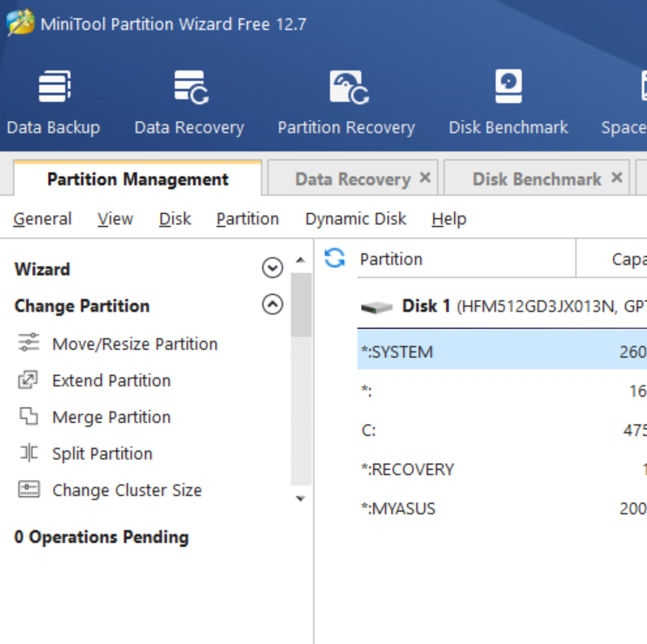Click the Extend Partition icon
The width and height of the screenshot is (647, 644).
[28, 379]
